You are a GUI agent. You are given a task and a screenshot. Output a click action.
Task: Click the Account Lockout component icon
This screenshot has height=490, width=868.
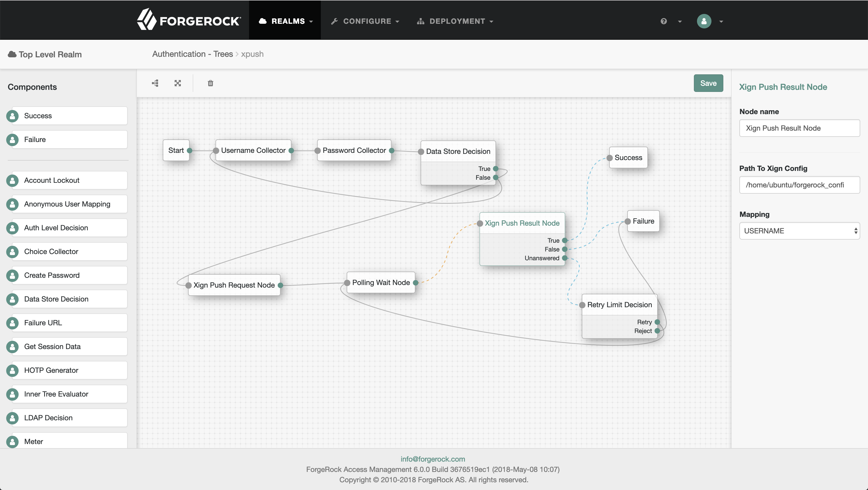point(12,180)
